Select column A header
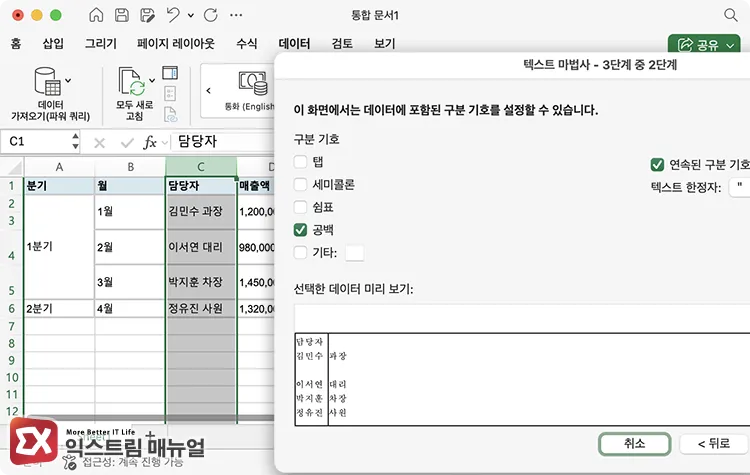The width and height of the screenshot is (750, 475). coord(59,167)
